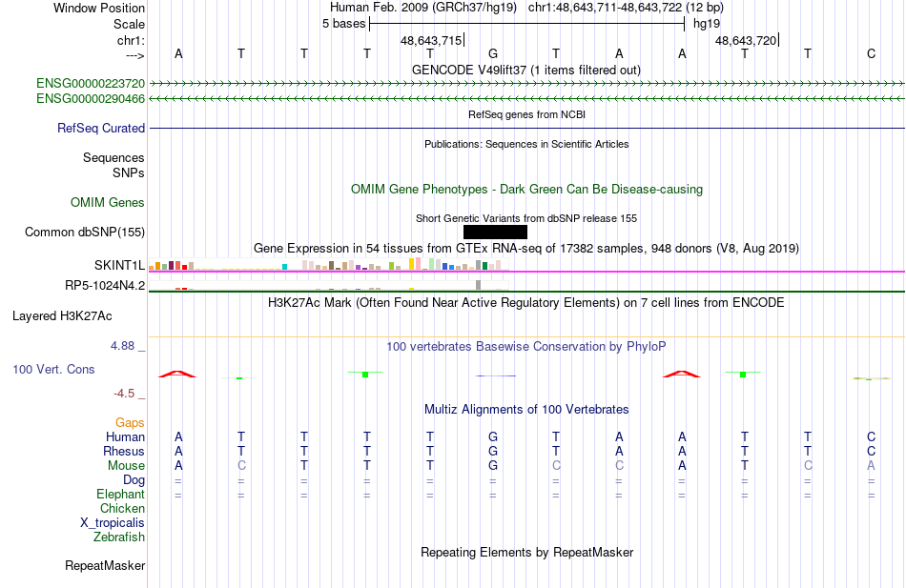This screenshot has height=588, width=906.
Task: Click the G base in the Human alignment row
Action: 493,436
